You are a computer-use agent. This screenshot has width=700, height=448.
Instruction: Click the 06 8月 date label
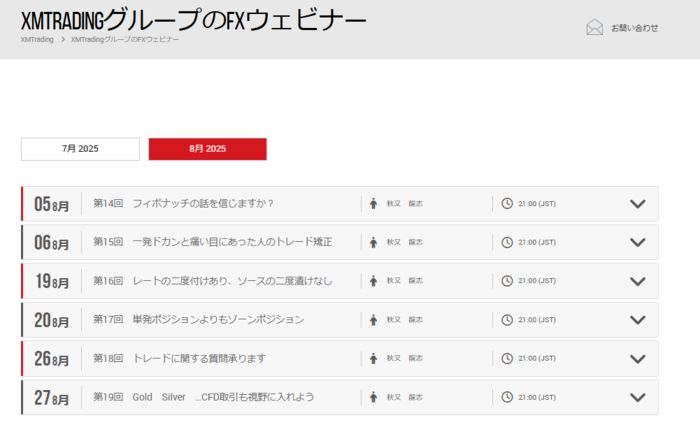point(51,243)
